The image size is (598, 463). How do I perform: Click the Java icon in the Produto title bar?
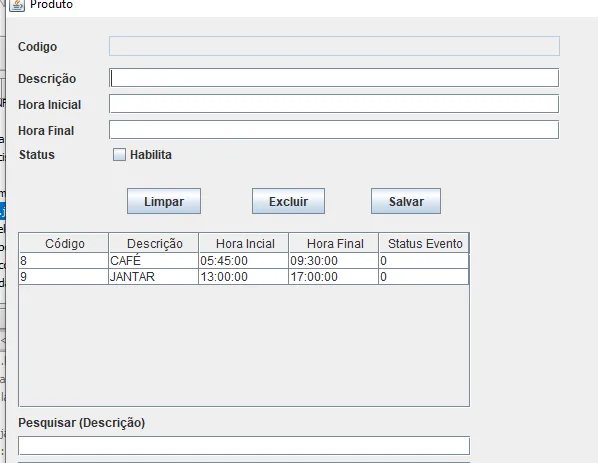17,5
